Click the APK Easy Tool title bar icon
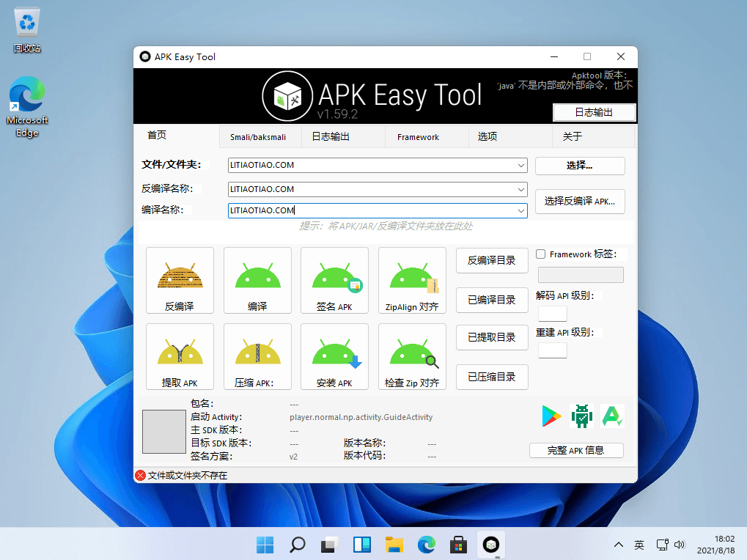The width and height of the screenshot is (747, 560). [145, 56]
